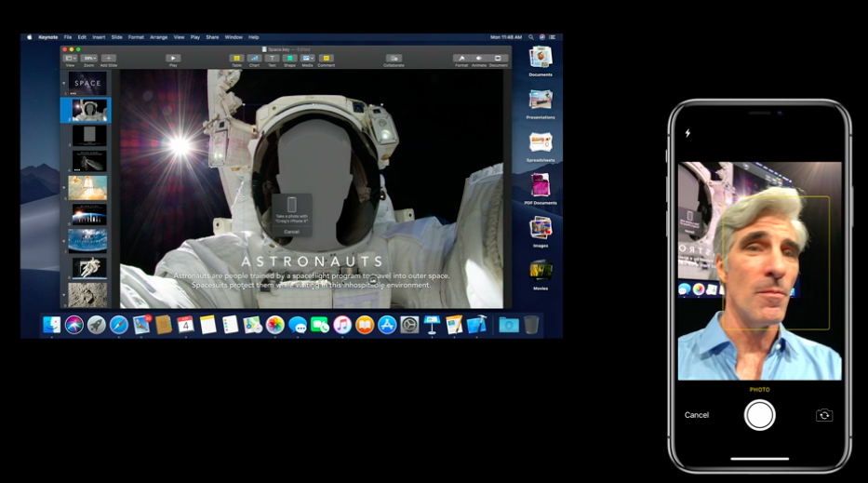Open System Preferences from the Dock

[409, 325]
